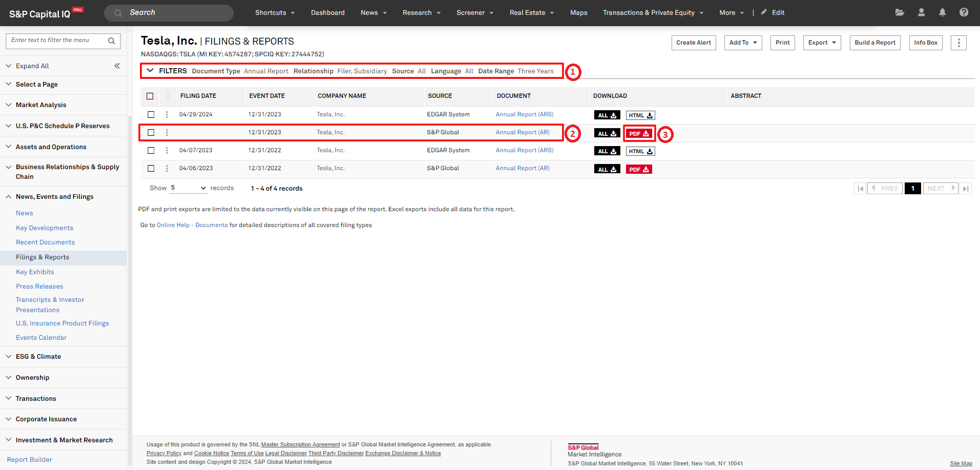
Task: Open the notifications bell icon
Action: tap(942, 12)
